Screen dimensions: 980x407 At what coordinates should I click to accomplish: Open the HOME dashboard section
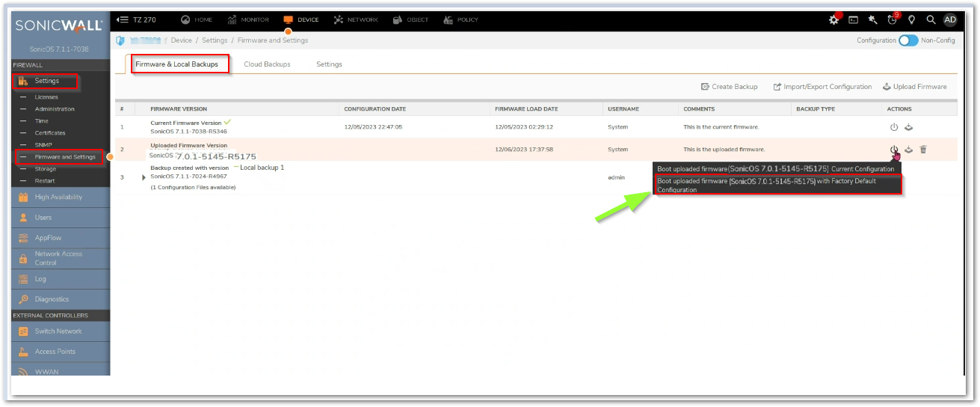(x=197, y=19)
